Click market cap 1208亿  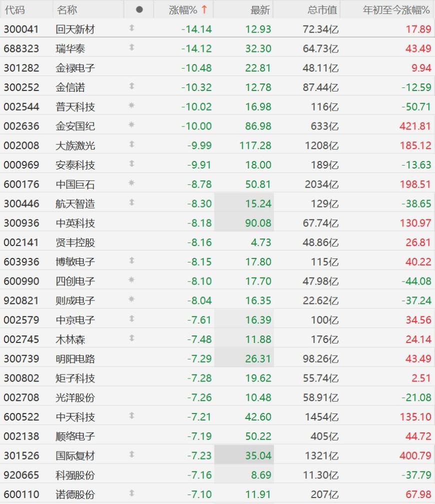pos(321,145)
